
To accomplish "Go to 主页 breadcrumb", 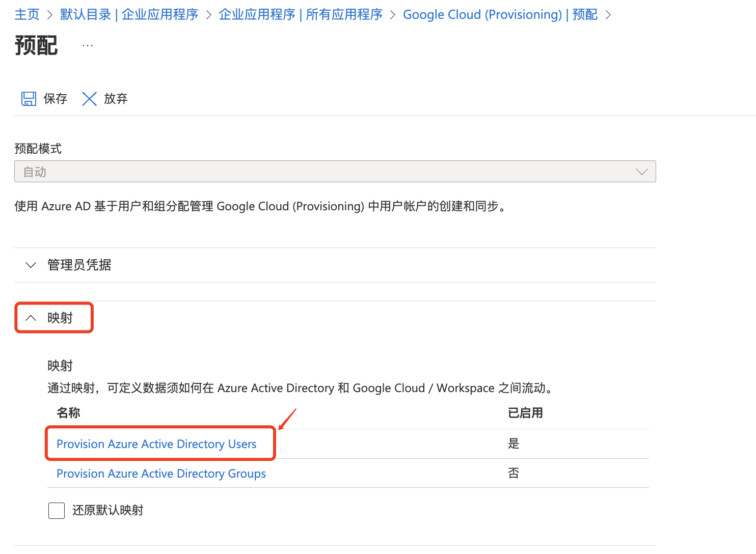I will [27, 14].
